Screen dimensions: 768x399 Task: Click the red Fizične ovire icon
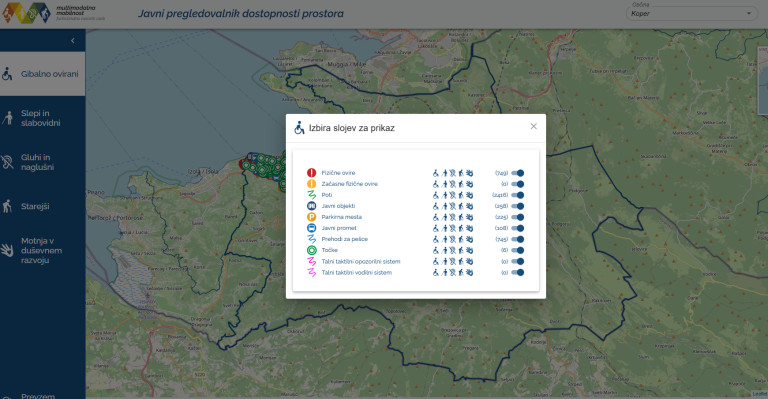(312, 173)
